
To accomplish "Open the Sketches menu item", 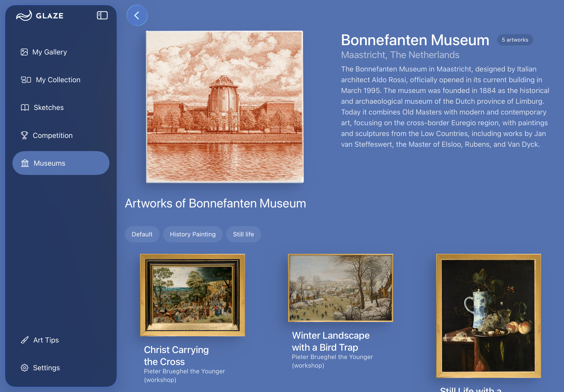I will click(49, 108).
